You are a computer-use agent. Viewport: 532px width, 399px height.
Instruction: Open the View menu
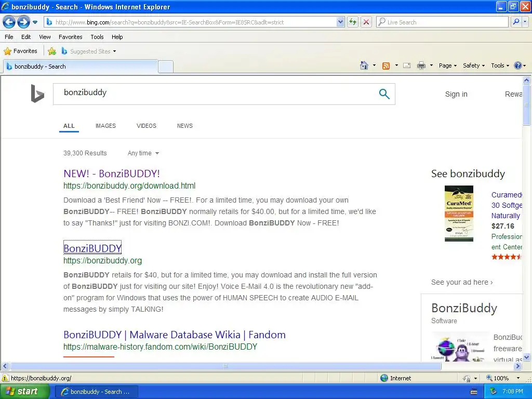[45, 37]
